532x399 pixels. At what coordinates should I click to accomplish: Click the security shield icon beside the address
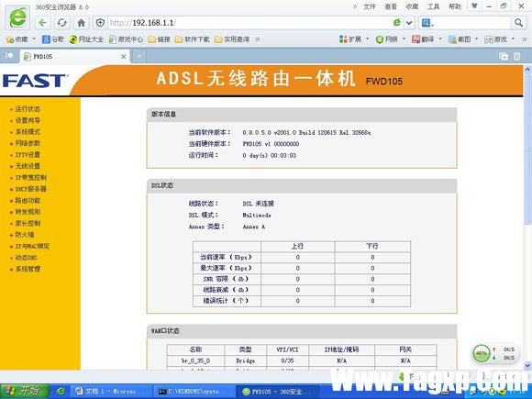point(100,23)
